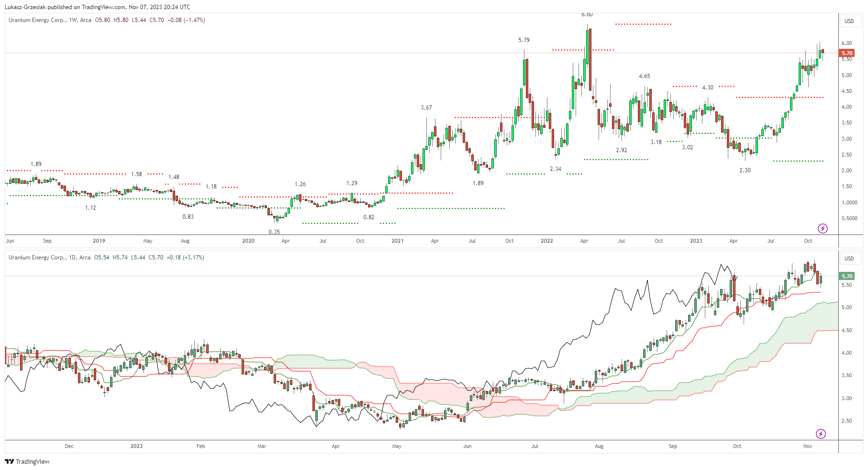Click the 1.0000 level on weekly price axis
868x470 pixels.
[x=849, y=202]
